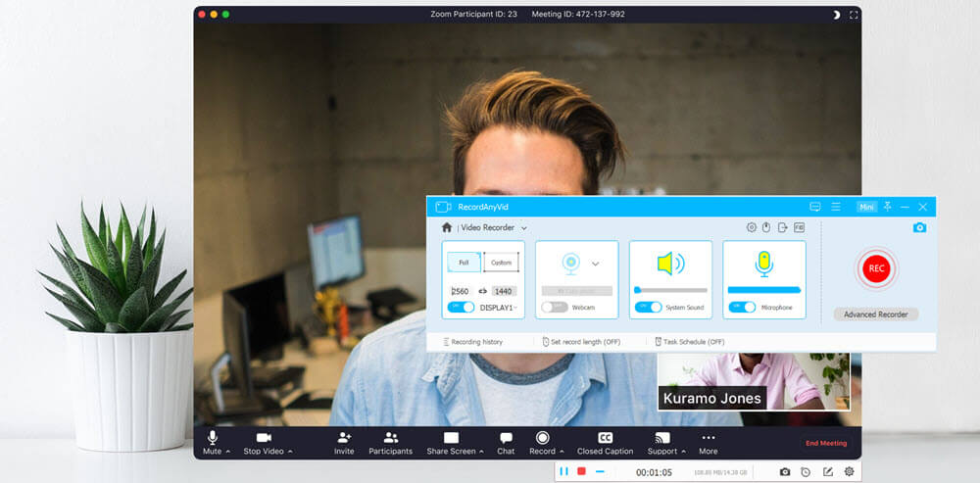Expand the Video Recorder mode dropdown
Image resolution: width=980 pixels, height=483 pixels.
click(x=523, y=228)
